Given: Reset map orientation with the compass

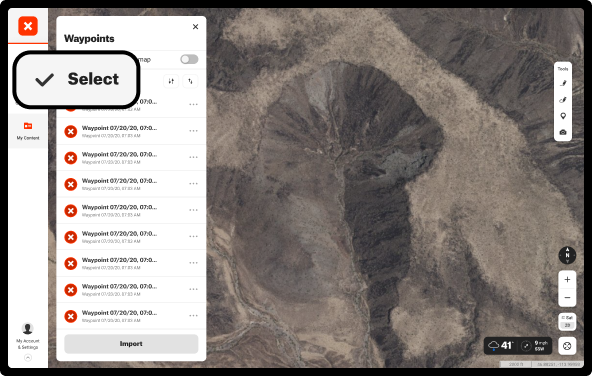Looking at the screenshot, I should pos(567,256).
